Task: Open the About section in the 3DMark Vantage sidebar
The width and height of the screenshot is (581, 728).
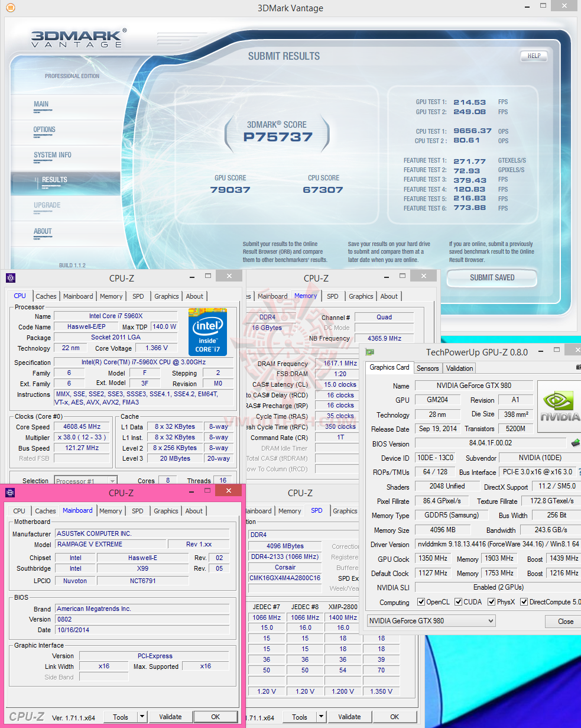Action: (43, 231)
